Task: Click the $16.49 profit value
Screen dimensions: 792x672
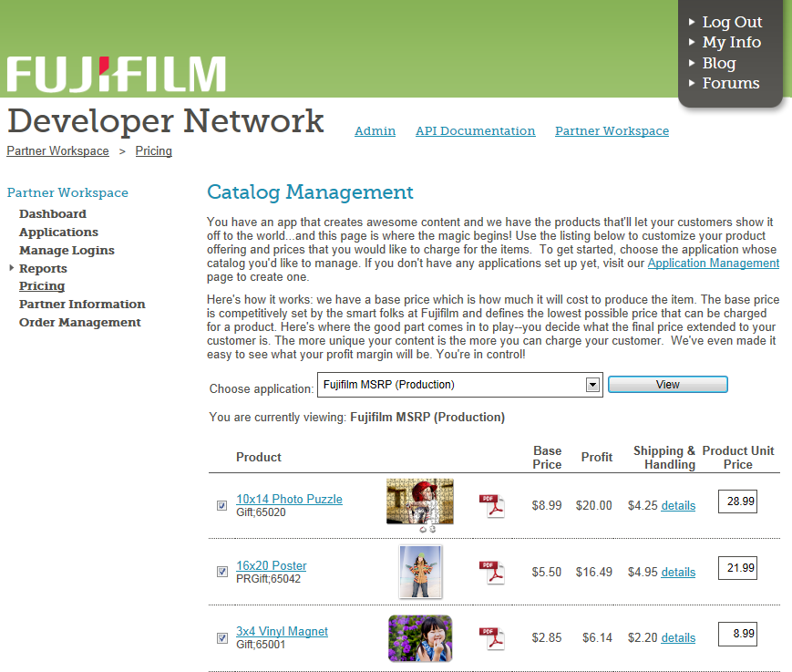Action: pyautogui.click(x=593, y=573)
